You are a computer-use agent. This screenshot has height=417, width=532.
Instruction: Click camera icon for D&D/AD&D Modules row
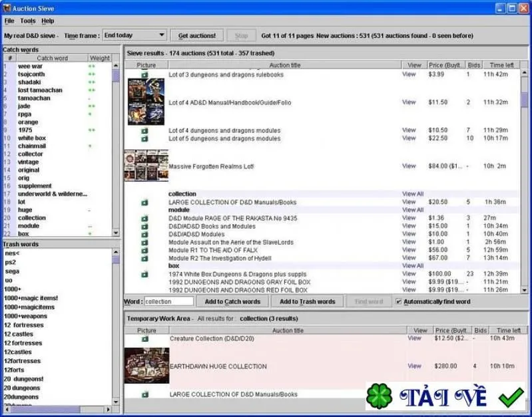click(x=144, y=234)
